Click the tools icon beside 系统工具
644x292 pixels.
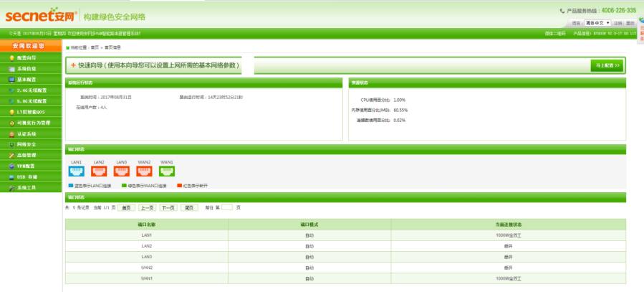[x=12, y=187]
